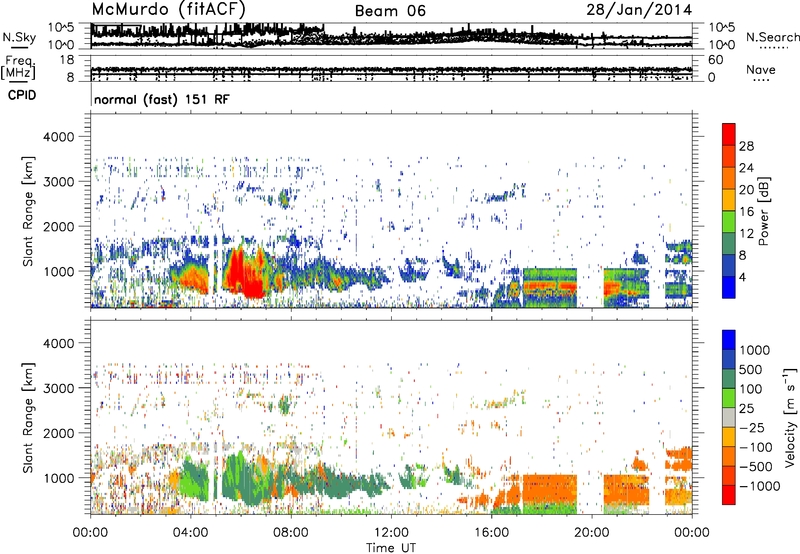Click the 'Velocity [m s⁻¹]' colorbar title
Image resolution: width=800 pixels, height=554 pixels.
790,417
